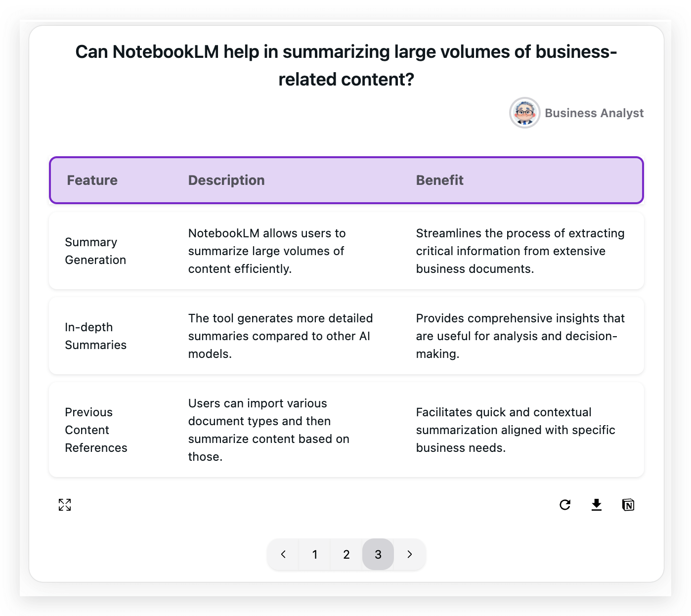The width and height of the screenshot is (691, 616).
Task: Click the Notion export icon
Action: click(x=628, y=505)
